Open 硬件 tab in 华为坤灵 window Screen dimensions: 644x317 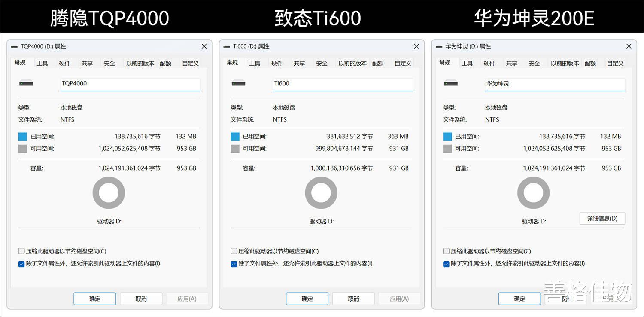coord(489,63)
